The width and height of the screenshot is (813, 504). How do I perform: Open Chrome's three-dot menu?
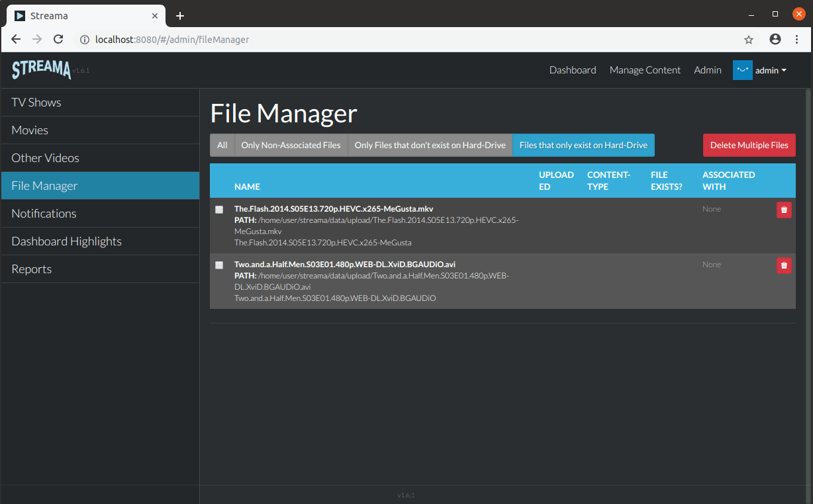(797, 40)
